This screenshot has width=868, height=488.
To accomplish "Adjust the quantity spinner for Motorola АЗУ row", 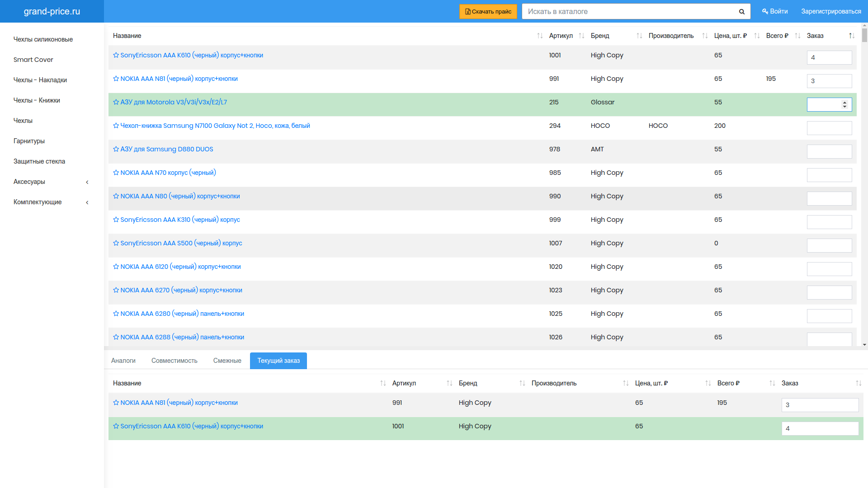I will click(844, 104).
